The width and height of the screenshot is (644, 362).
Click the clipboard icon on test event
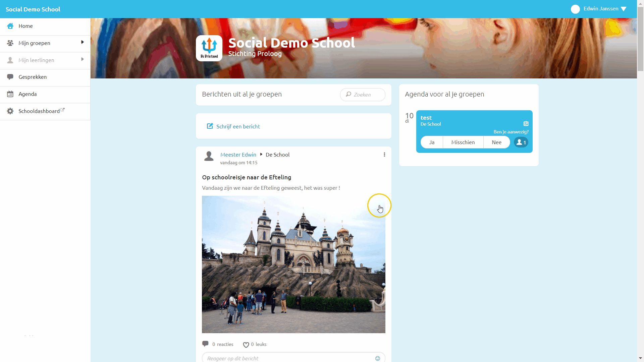(526, 124)
